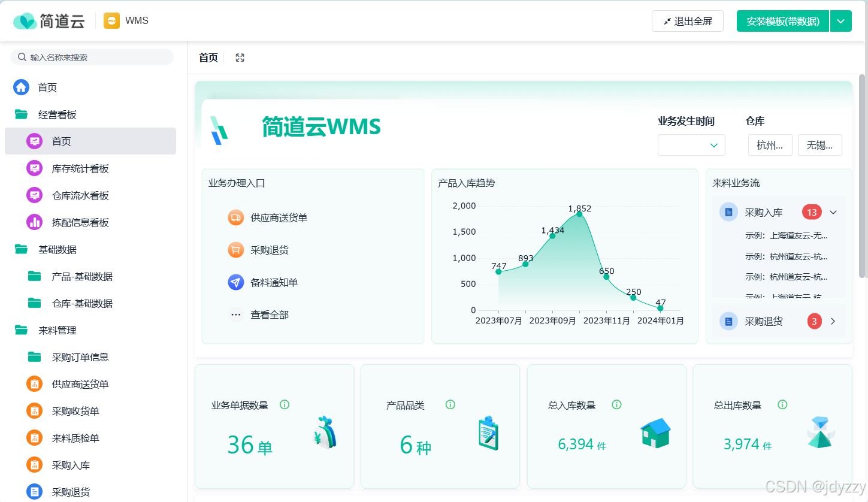Click the folder icon for 仓库-基础数据
The width and height of the screenshot is (868, 502).
[35, 303]
